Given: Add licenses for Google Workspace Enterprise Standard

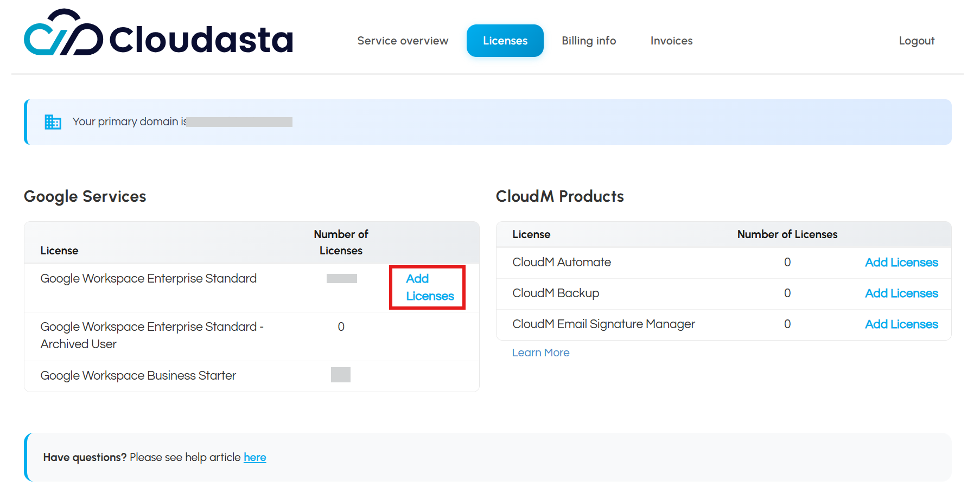Looking at the screenshot, I should tap(429, 287).
